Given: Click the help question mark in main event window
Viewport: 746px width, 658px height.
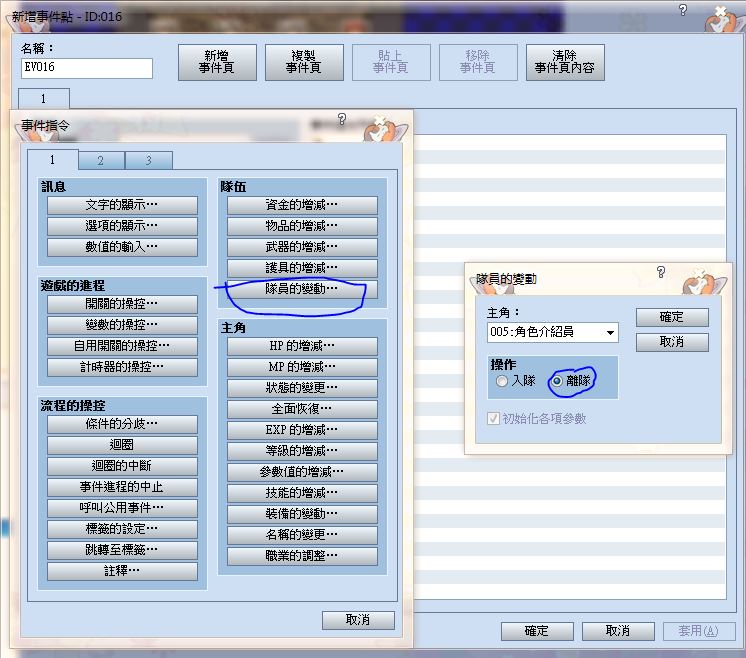Looking at the screenshot, I should [x=683, y=10].
